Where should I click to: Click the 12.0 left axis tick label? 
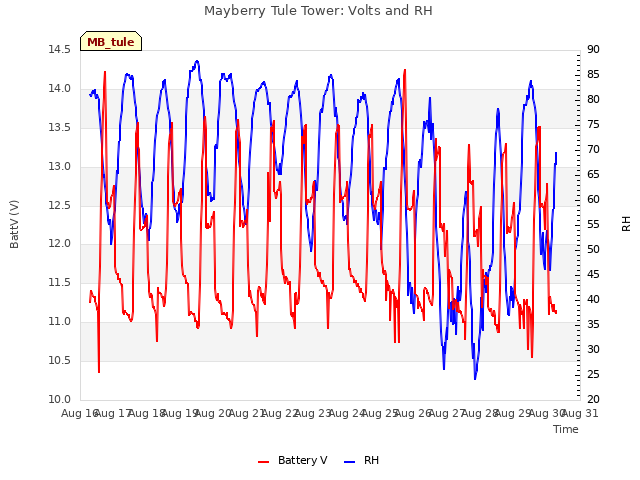pyautogui.click(x=59, y=244)
